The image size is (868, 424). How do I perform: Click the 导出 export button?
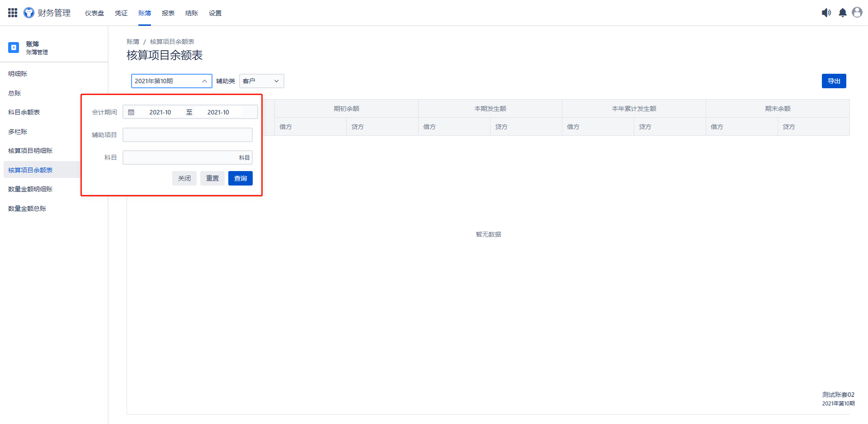[834, 81]
